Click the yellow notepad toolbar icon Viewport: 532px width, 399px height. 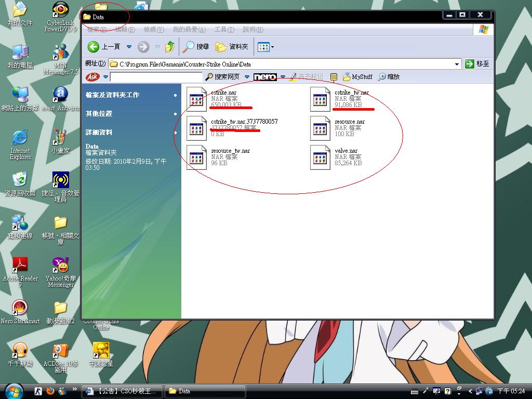[334, 77]
